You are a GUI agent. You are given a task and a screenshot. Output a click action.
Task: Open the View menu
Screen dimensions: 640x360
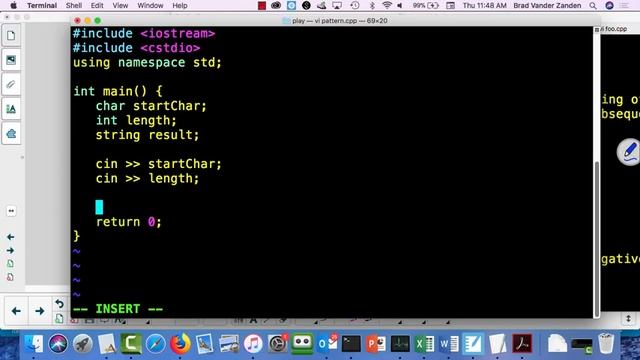[x=120, y=5]
